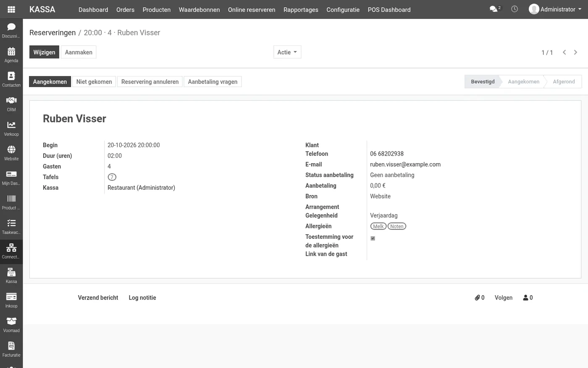
Task: Open the Waardebonnen menu
Action: tap(199, 9)
